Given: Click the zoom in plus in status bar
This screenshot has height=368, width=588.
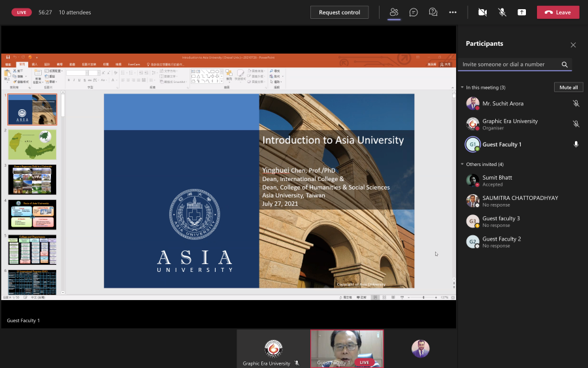Looking at the screenshot, I should tap(436, 297).
